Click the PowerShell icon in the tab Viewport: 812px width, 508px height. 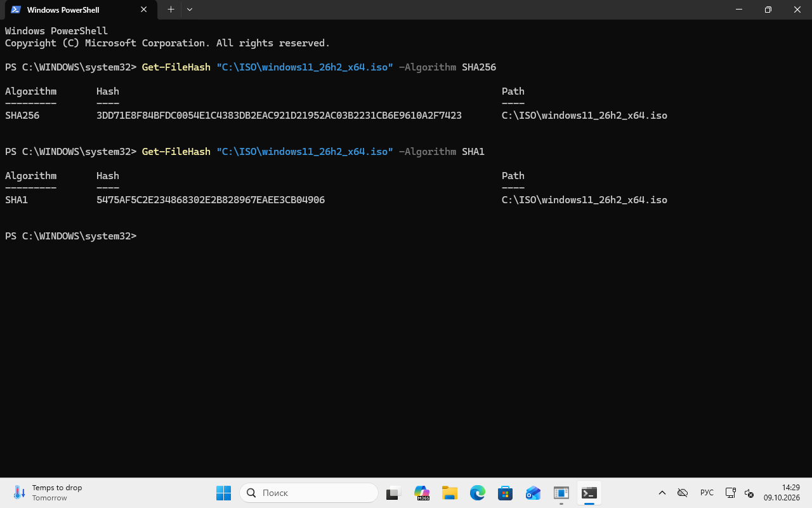click(16, 10)
